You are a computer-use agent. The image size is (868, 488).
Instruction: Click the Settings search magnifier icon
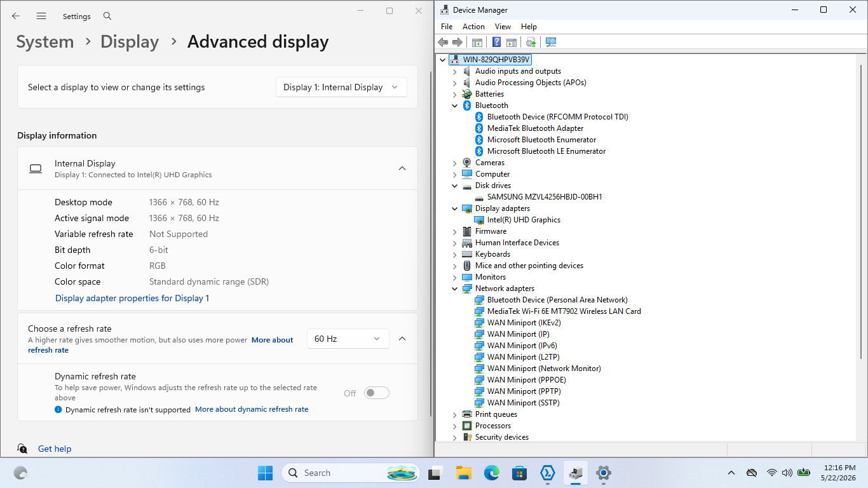[107, 16]
